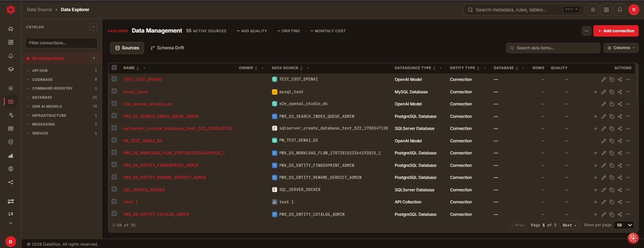Click the Add connection button
Viewport: 644px width, 248px height.
(x=616, y=31)
